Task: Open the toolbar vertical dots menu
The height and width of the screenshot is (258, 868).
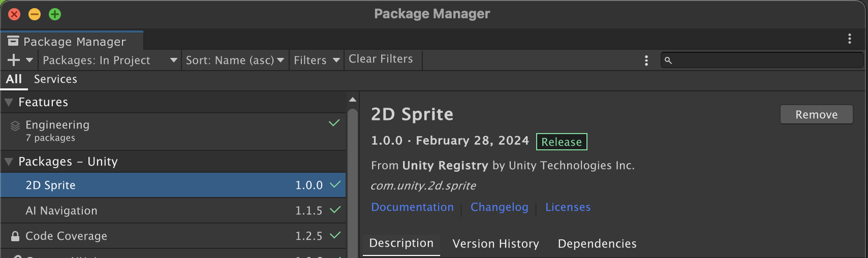Action: [646, 60]
